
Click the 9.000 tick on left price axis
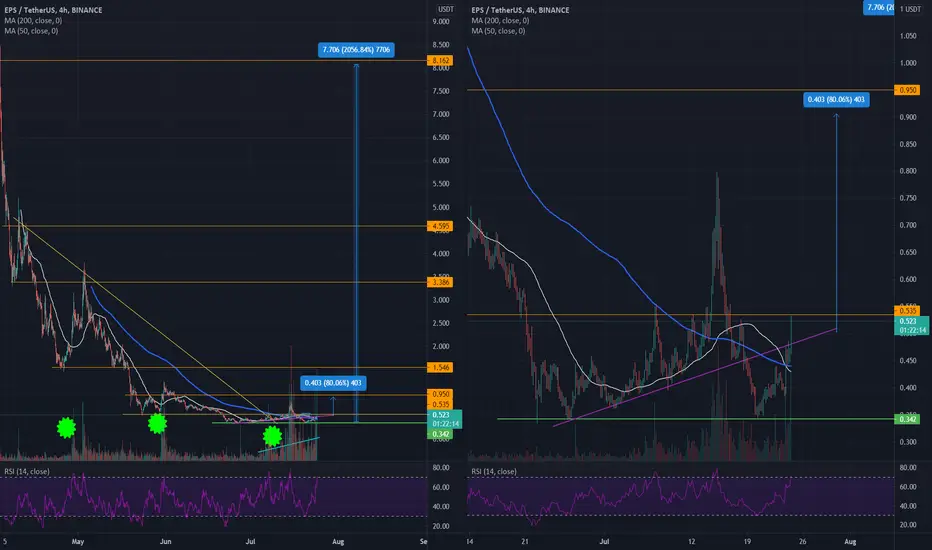pos(441,21)
